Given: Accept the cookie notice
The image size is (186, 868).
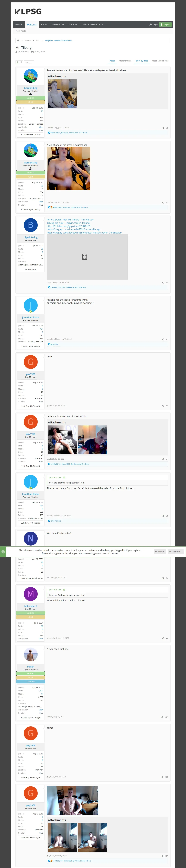Looking at the screenshot, I should tap(160, 552).
